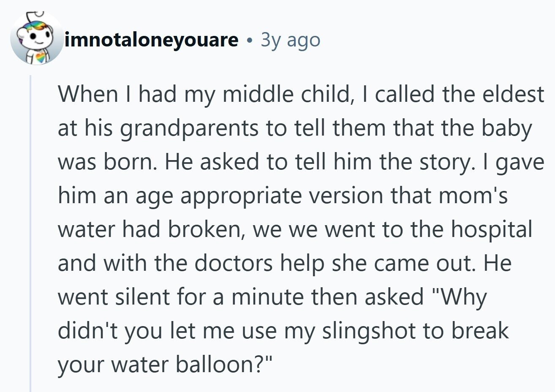Open imnotaloneyouare user profile link

[151, 40]
